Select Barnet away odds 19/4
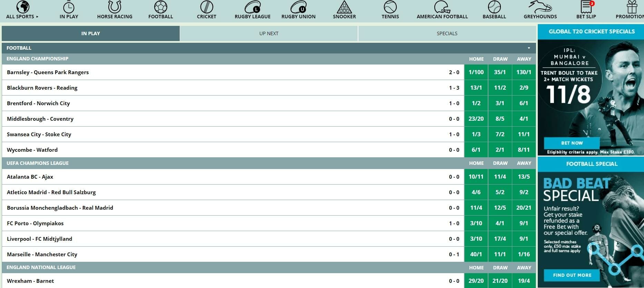This screenshot has width=644, height=288. (524, 281)
